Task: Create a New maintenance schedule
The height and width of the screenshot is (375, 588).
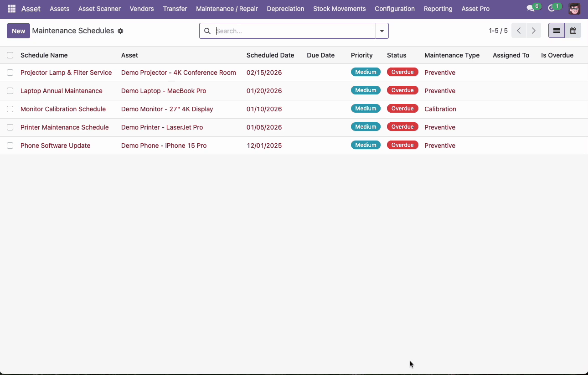Action: (x=18, y=31)
